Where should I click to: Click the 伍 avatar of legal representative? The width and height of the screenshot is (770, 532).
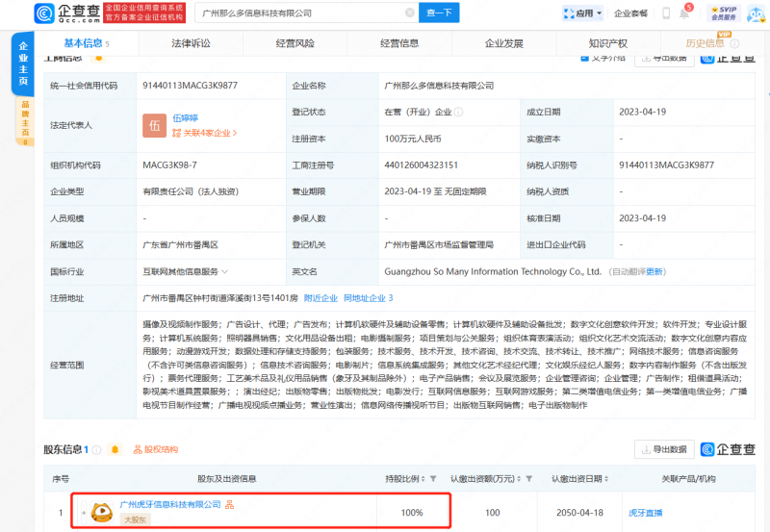[154, 126]
